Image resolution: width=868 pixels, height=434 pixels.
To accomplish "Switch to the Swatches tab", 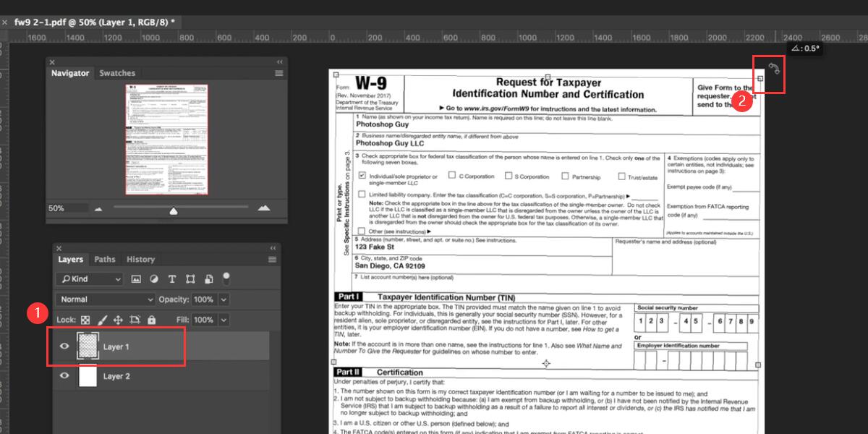I will (x=118, y=72).
